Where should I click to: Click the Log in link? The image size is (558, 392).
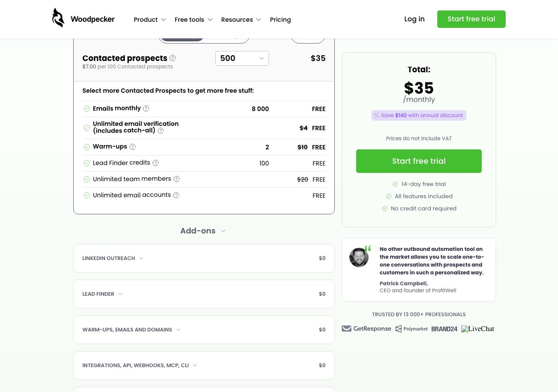[414, 19]
